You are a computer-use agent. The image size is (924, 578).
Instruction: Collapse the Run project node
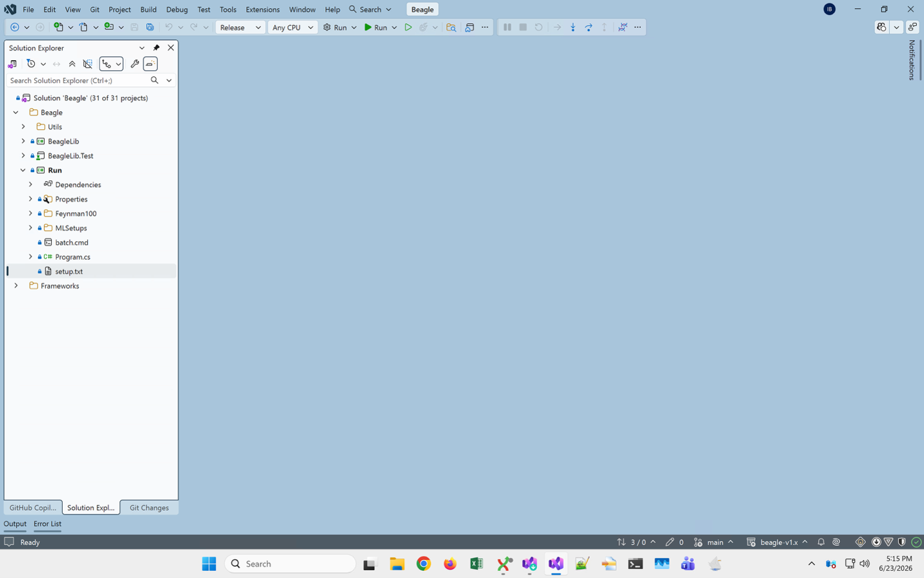(x=23, y=170)
